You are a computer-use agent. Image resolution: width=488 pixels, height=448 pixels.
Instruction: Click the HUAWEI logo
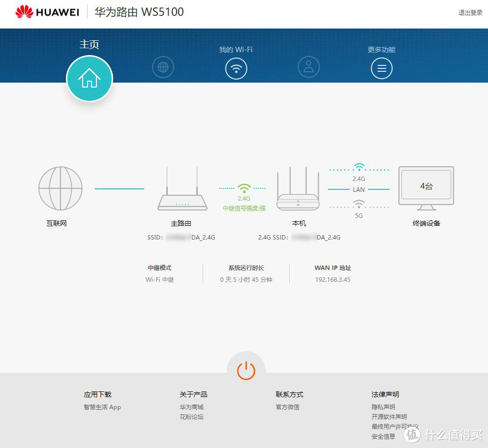[46, 12]
